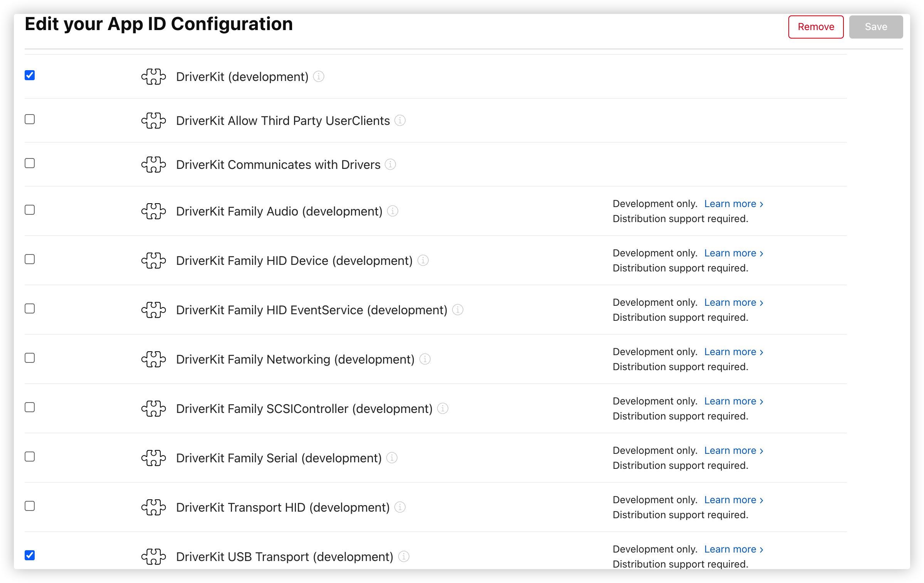Check DriverKit Family Serial checkbox

tap(30, 457)
